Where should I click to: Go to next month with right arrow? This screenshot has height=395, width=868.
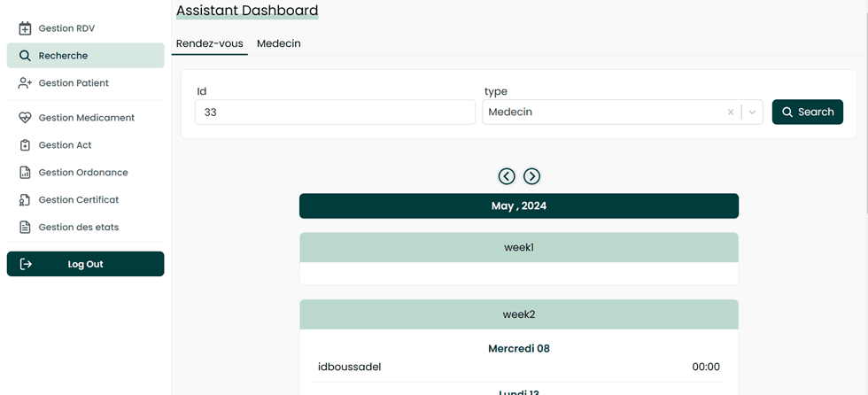[x=531, y=176]
